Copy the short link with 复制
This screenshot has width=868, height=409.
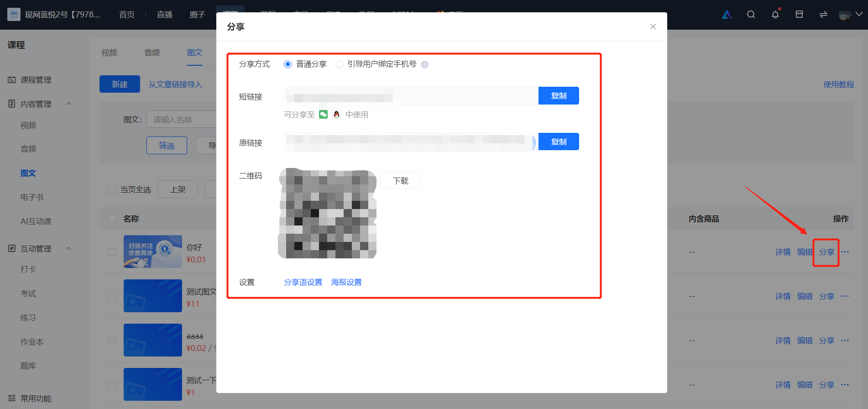point(559,96)
